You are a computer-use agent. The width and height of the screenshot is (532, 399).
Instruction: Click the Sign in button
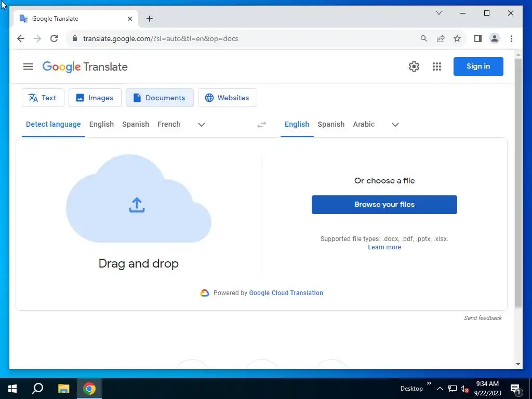tap(478, 66)
